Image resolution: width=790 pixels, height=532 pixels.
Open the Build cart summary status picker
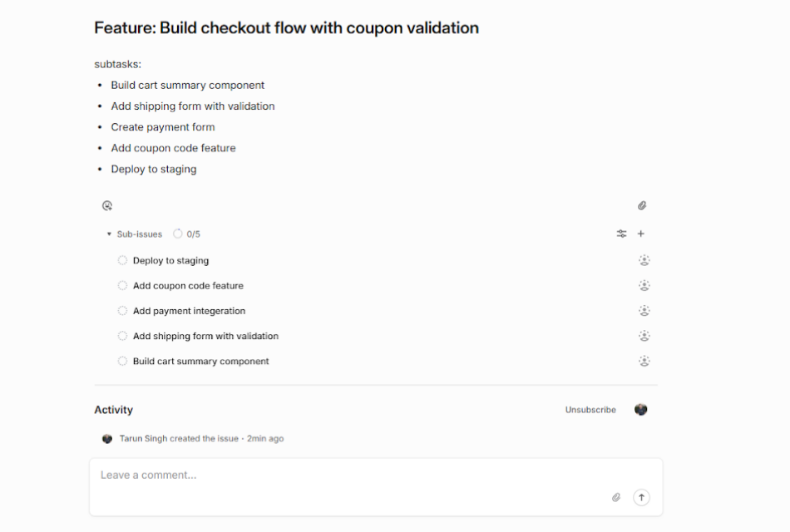coord(123,362)
